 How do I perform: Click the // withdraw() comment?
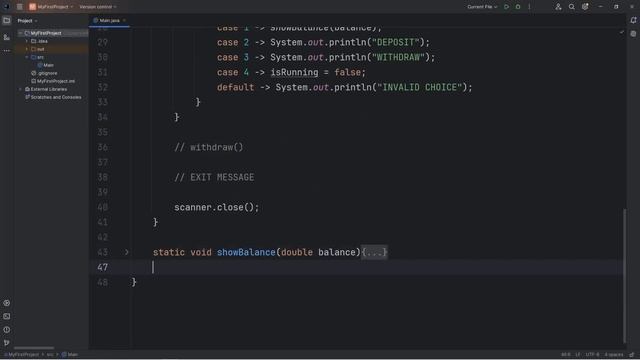click(209, 147)
